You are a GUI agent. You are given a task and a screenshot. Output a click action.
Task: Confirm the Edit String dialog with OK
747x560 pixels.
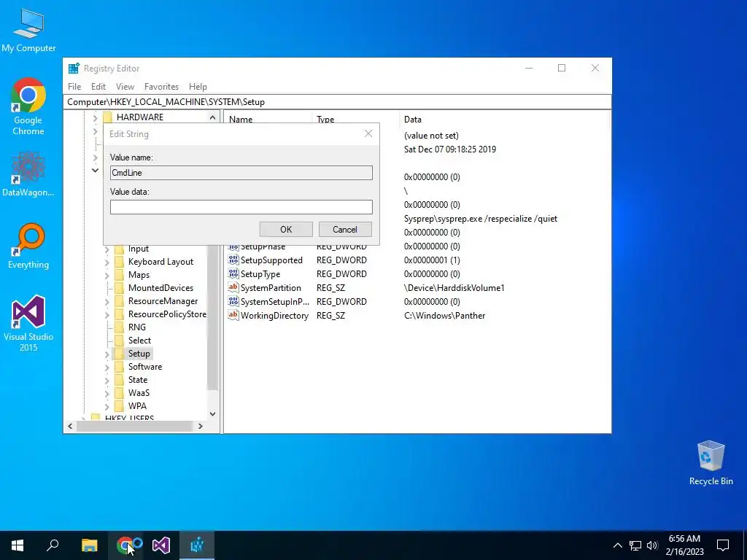[286, 230]
